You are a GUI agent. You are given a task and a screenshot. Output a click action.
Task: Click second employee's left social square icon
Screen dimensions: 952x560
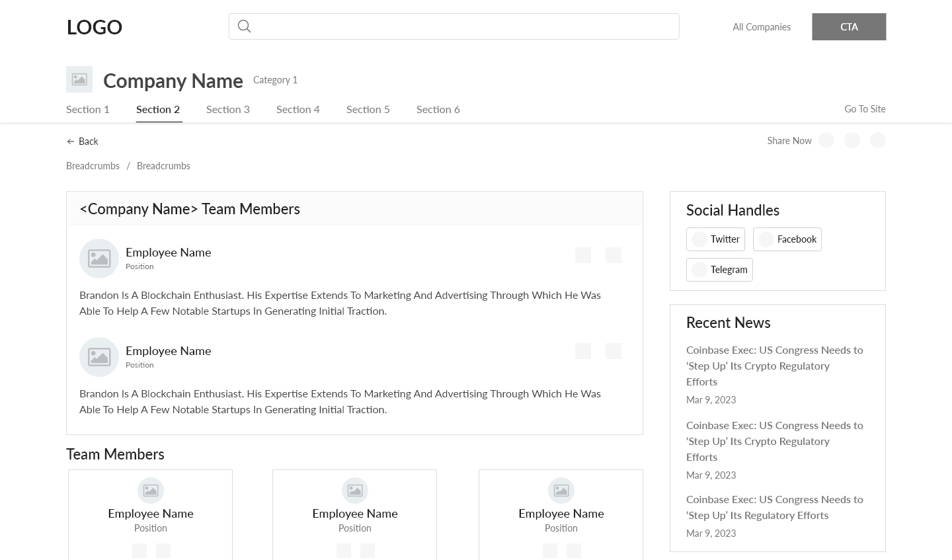[583, 351]
